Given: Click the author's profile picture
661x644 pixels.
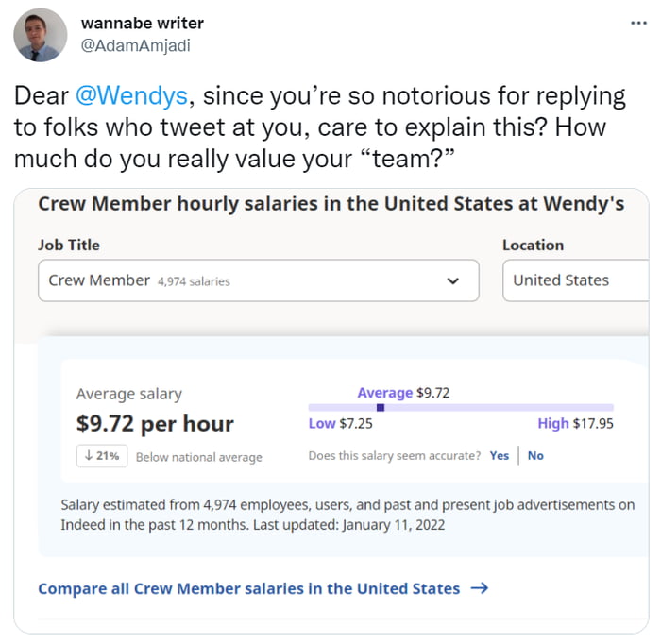Looking at the screenshot, I should click(41, 35).
